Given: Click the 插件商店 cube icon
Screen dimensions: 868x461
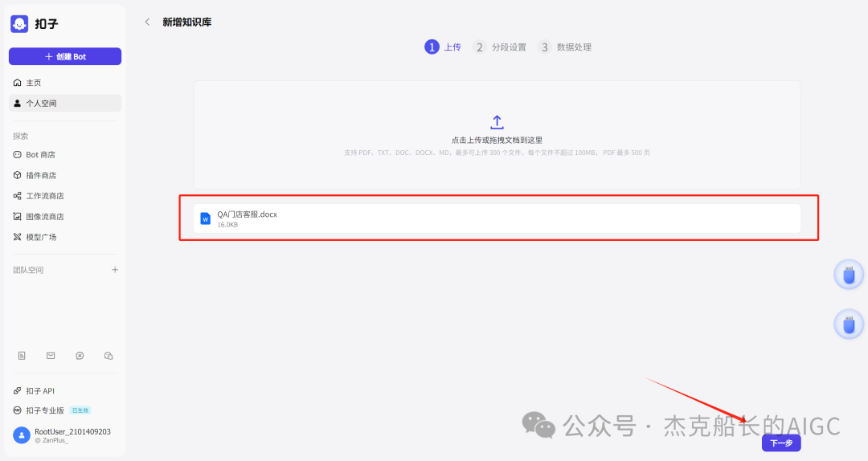Looking at the screenshot, I should point(17,175).
